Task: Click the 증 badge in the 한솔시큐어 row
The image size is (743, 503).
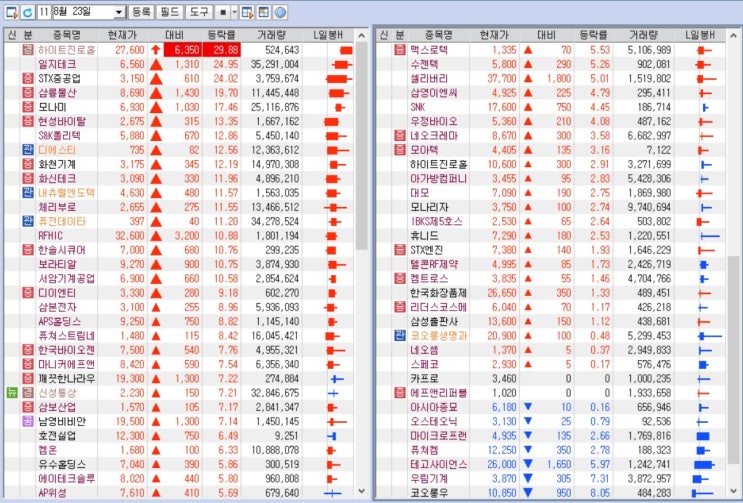Action: [x=28, y=250]
